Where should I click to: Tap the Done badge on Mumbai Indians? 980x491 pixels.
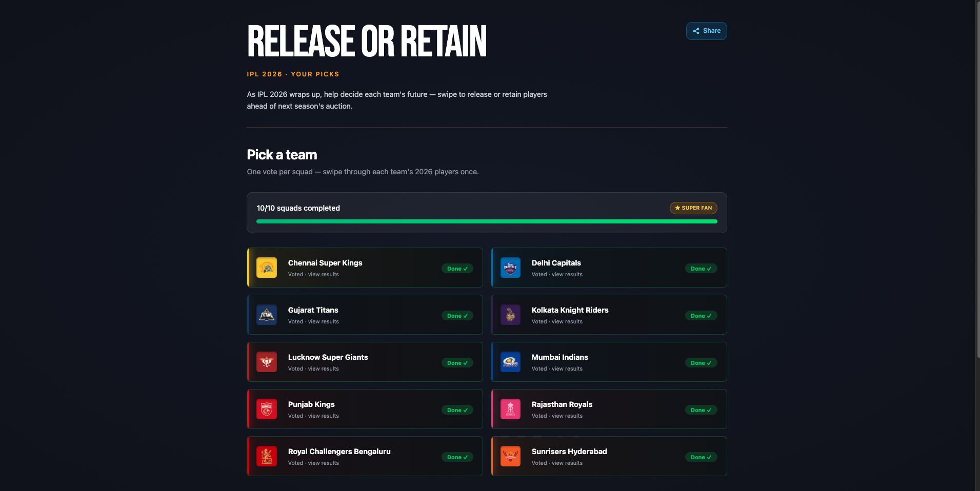701,363
